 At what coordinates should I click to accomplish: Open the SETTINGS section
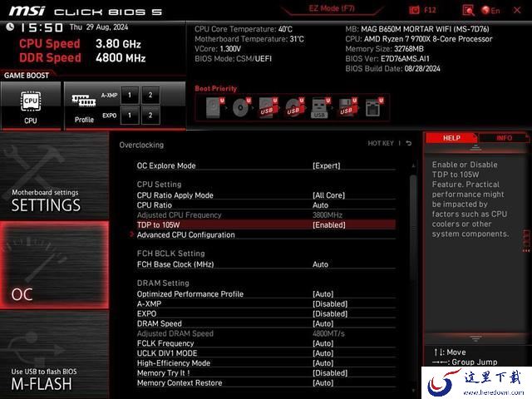pyautogui.click(x=54, y=175)
